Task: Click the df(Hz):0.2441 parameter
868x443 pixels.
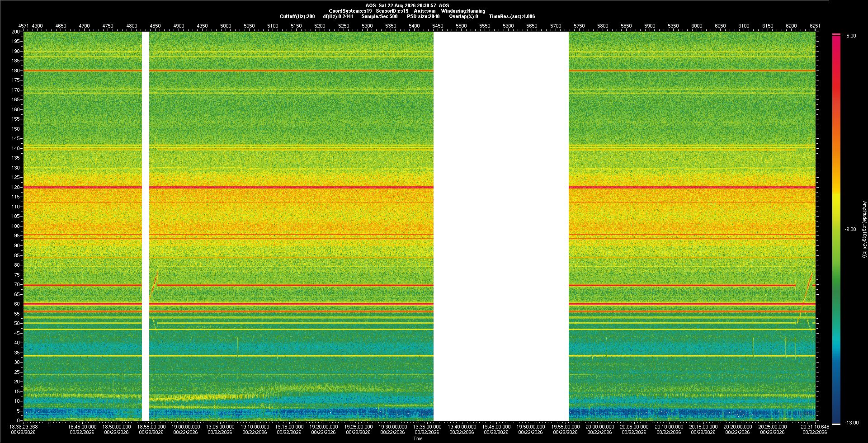Action: tap(338, 16)
